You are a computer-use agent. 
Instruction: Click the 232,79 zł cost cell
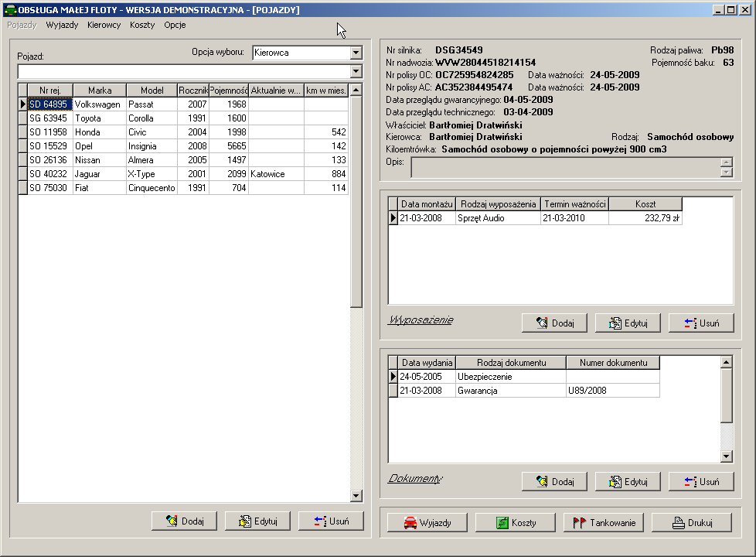click(645, 218)
